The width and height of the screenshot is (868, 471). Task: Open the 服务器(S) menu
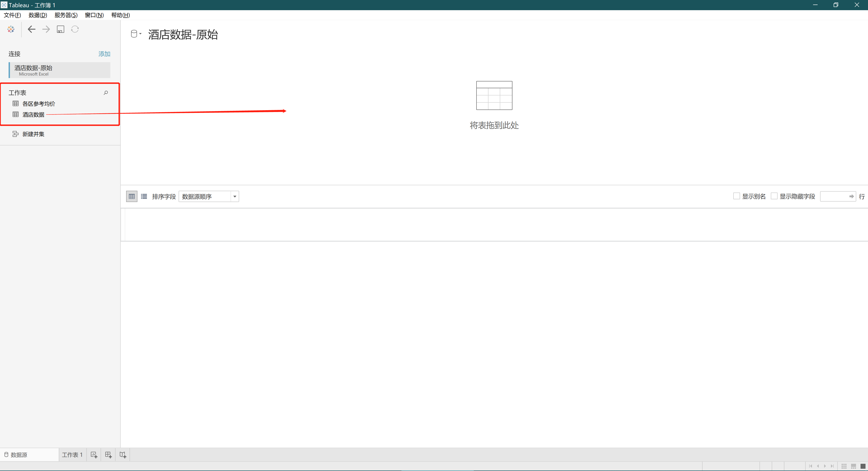[66, 15]
